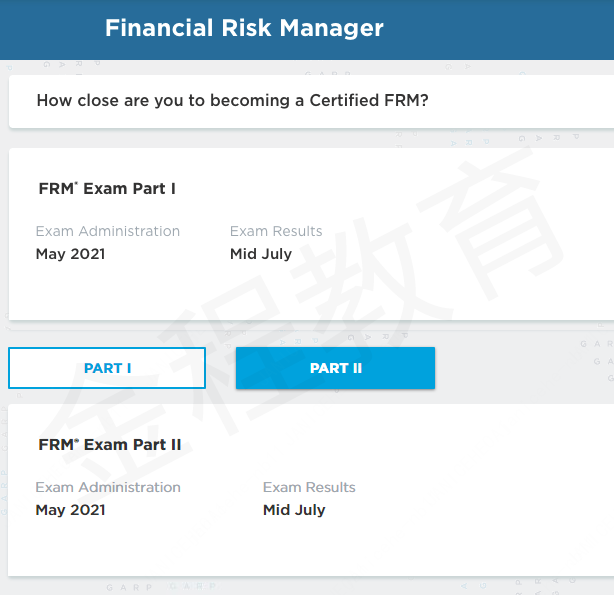Select Exam Results label in Part II card
The width and height of the screenshot is (614, 595).
[x=309, y=487]
